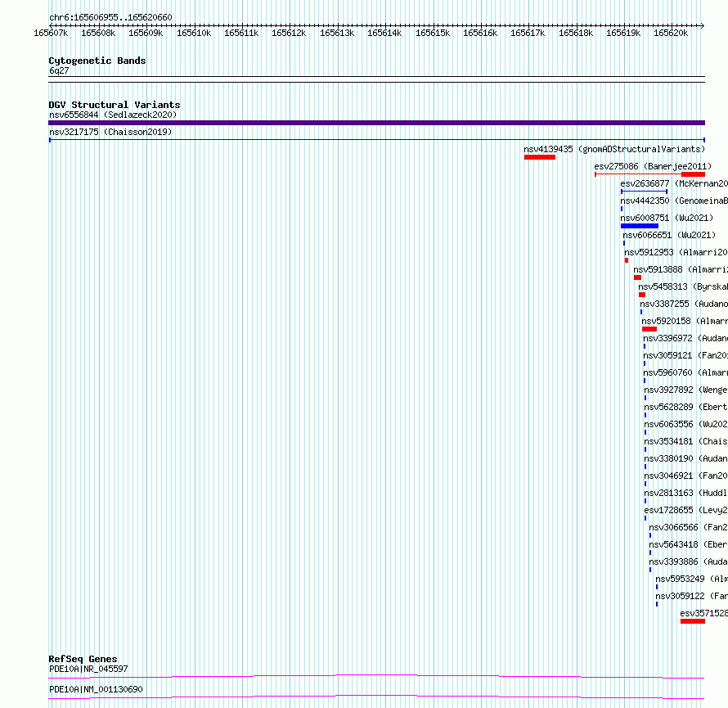
Task: Click the 165619k ruler position
Action: [623, 33]
